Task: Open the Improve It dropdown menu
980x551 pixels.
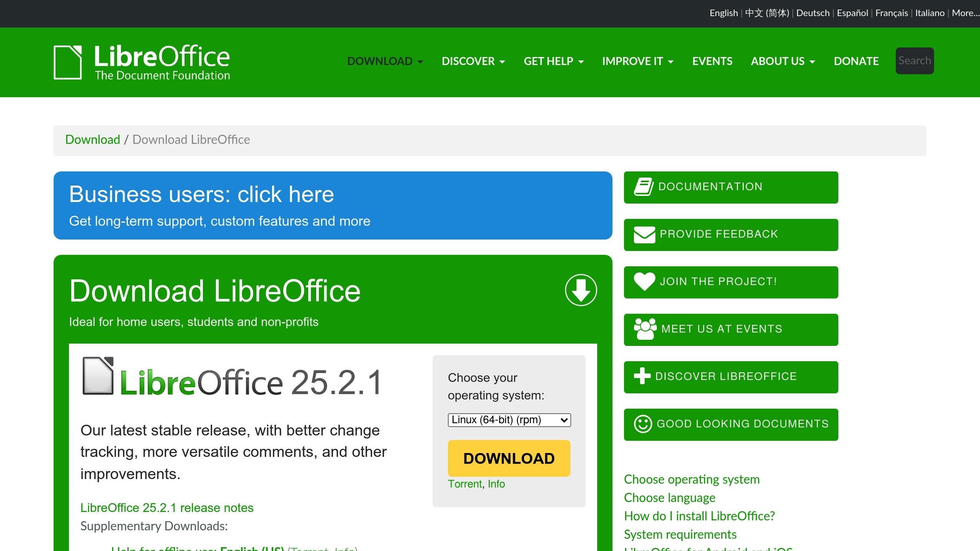Action: click(638, 61)
